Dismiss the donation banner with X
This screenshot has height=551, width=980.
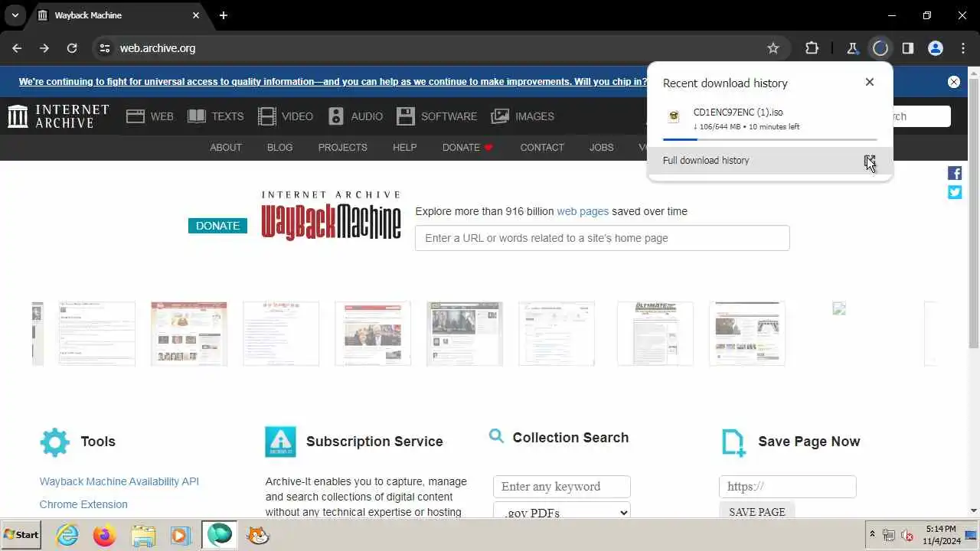[954, 82]
